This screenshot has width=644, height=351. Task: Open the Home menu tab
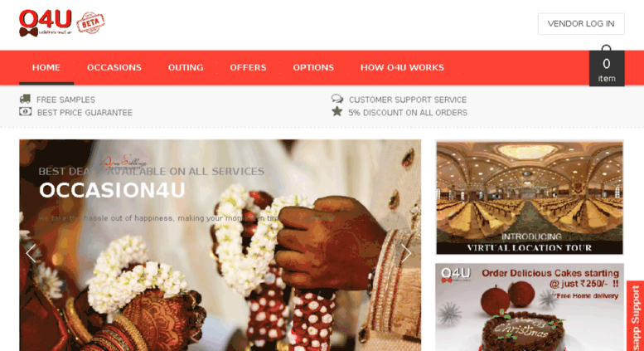[46, 67]
